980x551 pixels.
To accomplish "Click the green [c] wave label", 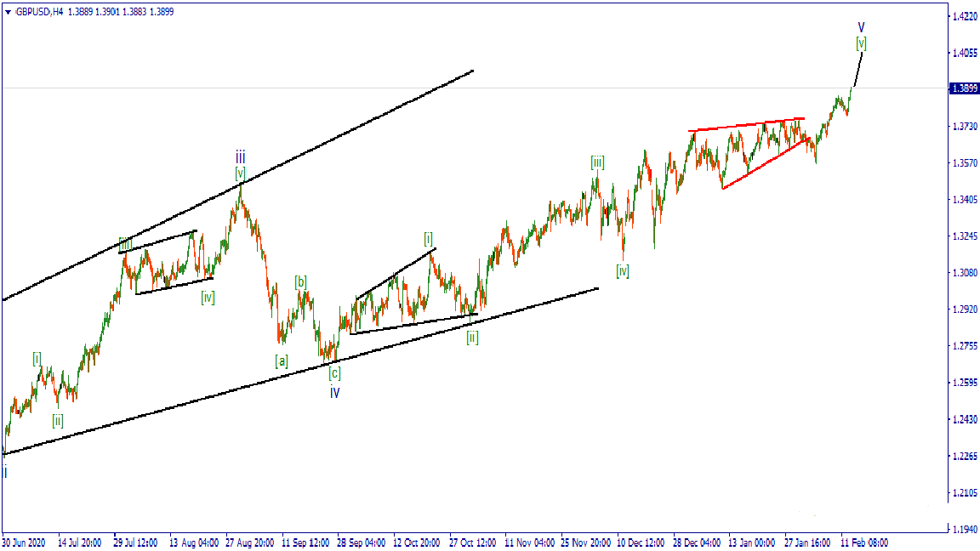I will point(334,373).
